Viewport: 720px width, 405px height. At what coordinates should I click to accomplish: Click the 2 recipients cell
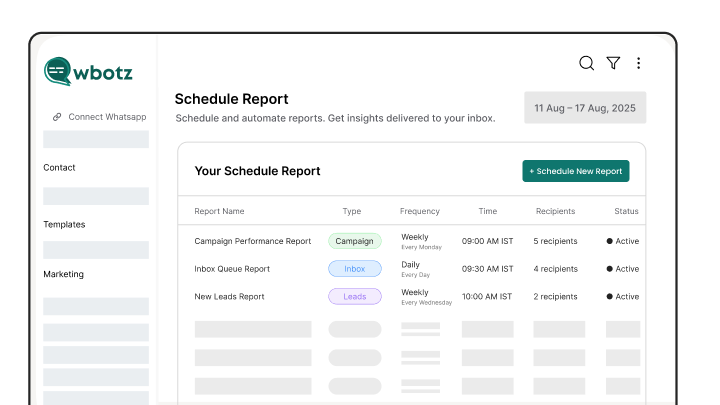click(x=555, y=297)
